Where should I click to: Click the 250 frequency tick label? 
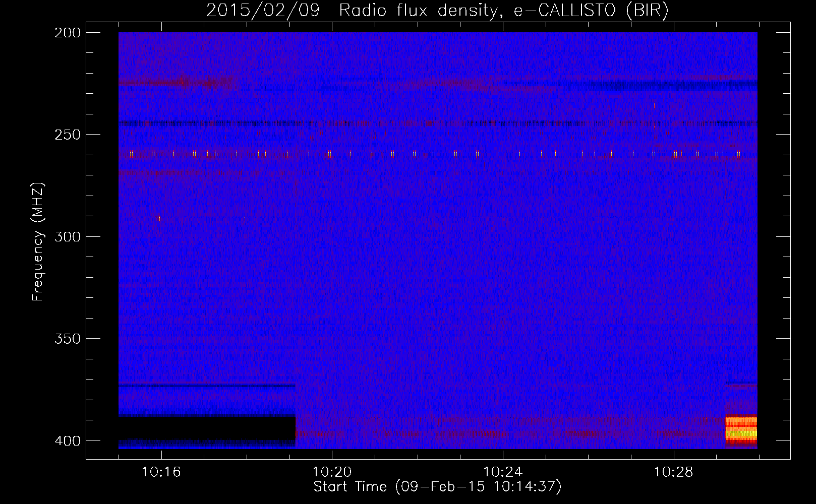point(68,135)
